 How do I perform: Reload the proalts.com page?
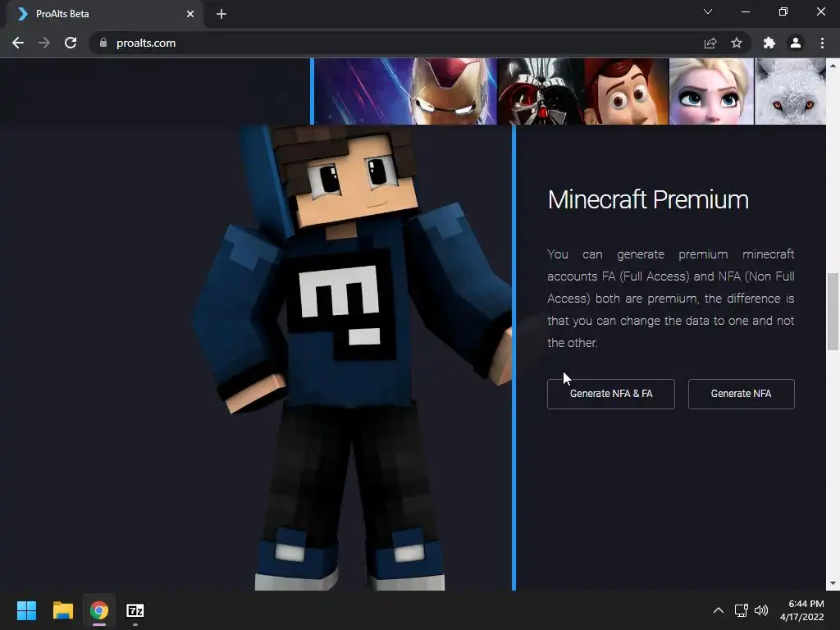tap(71, 43)
